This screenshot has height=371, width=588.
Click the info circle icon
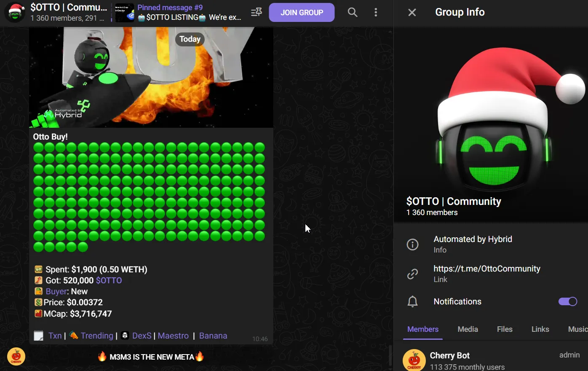pyautogui.click(x=412, y=245)
